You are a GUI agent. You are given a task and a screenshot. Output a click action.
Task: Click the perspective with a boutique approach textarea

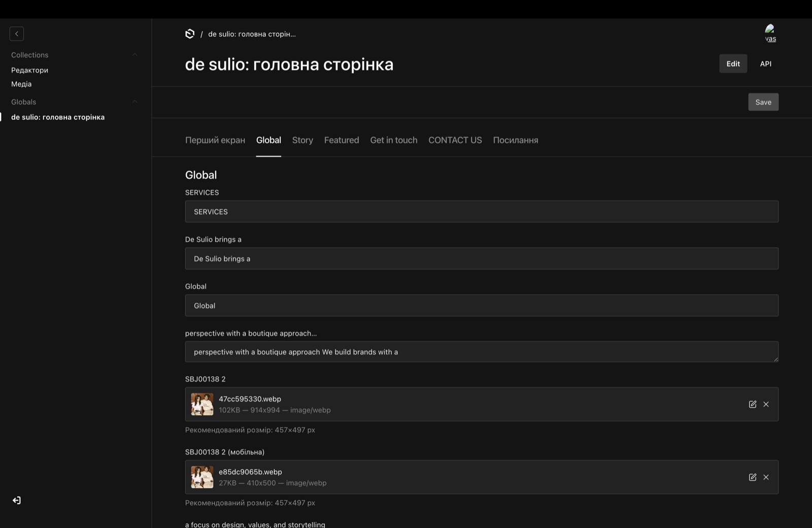(x=482, y=352)
